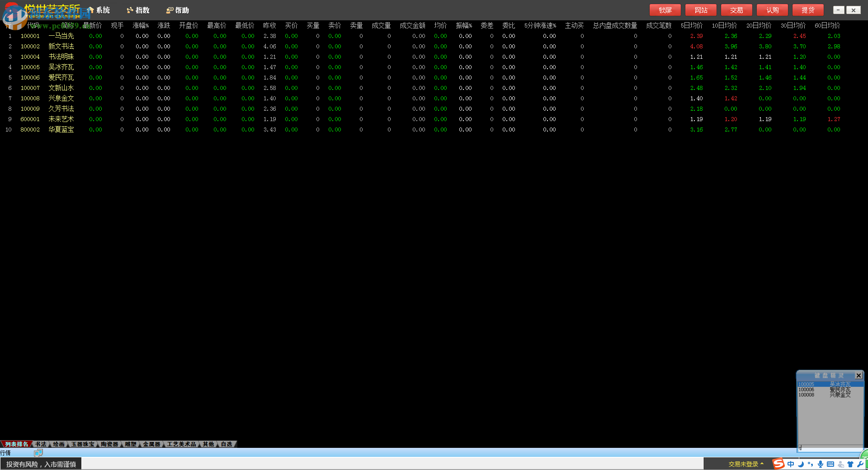Viewport: 868px width, 470px height.
Task: Click code 600001 in the table
Action: (x=30, y=119)
